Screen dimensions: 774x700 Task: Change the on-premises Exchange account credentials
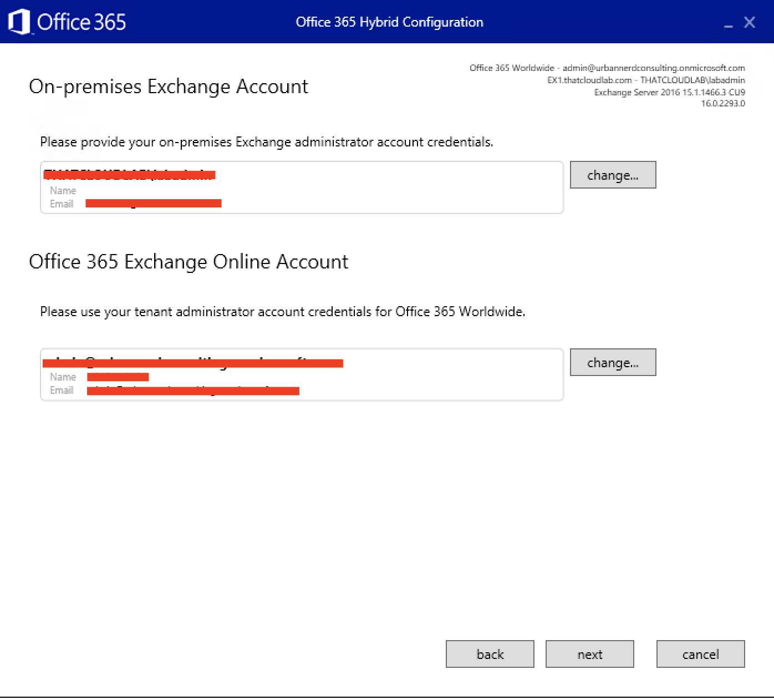click(x=613, y=175)
